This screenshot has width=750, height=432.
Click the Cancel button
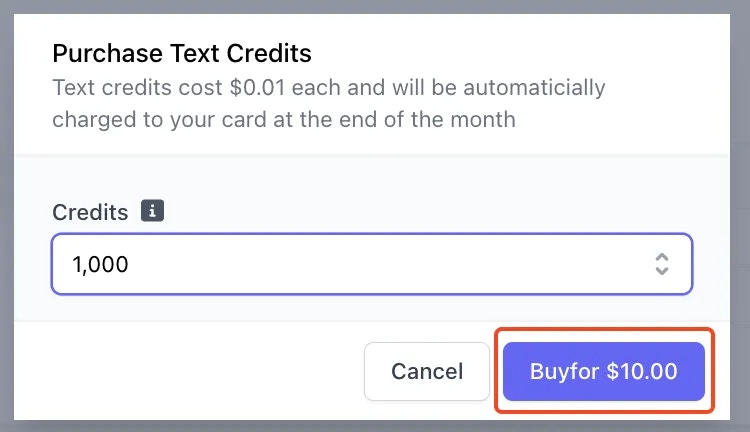pyautogui.click(x=427, y=371)
